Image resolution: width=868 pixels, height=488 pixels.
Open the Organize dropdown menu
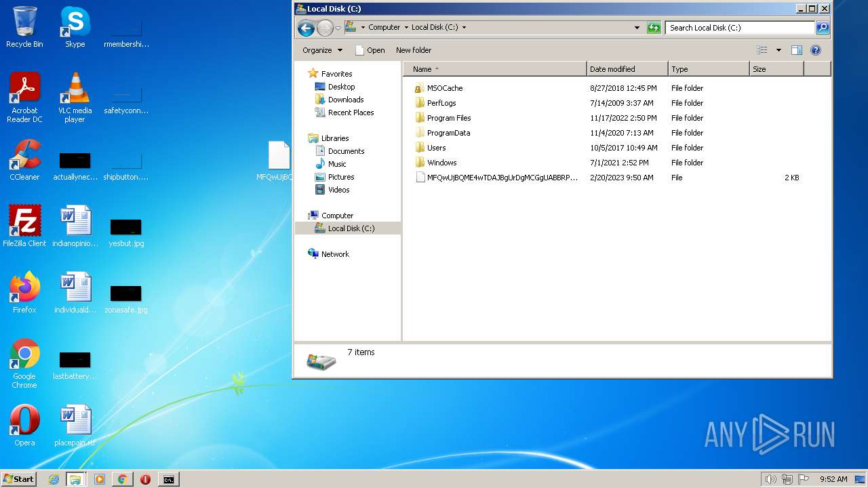click(x=323, y=50)
